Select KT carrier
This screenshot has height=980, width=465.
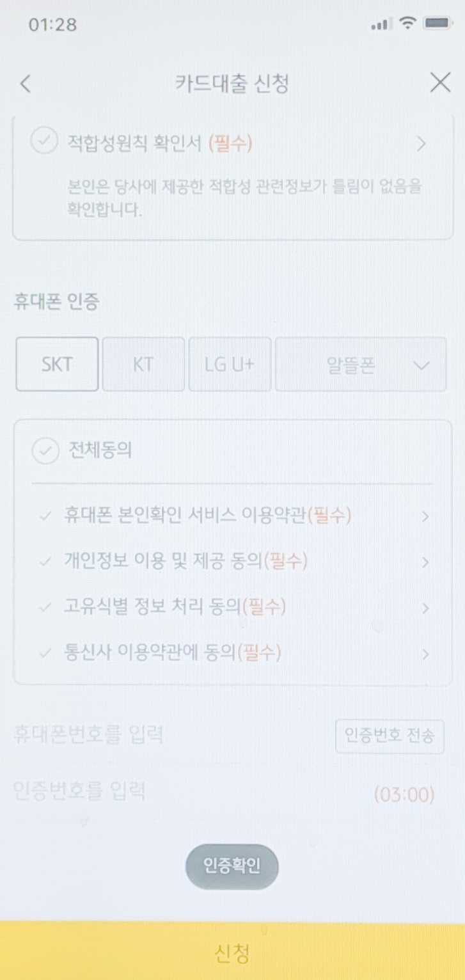(143, 364)
